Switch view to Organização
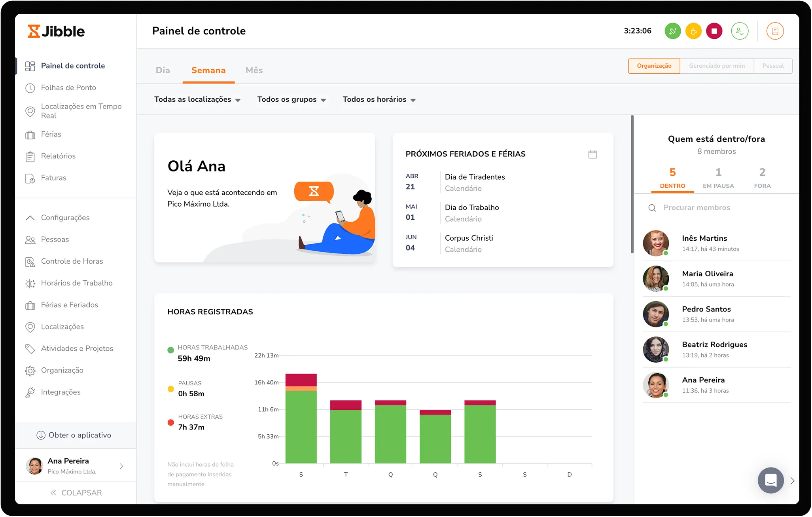The image size is (812, 517). tap(654, 66)
